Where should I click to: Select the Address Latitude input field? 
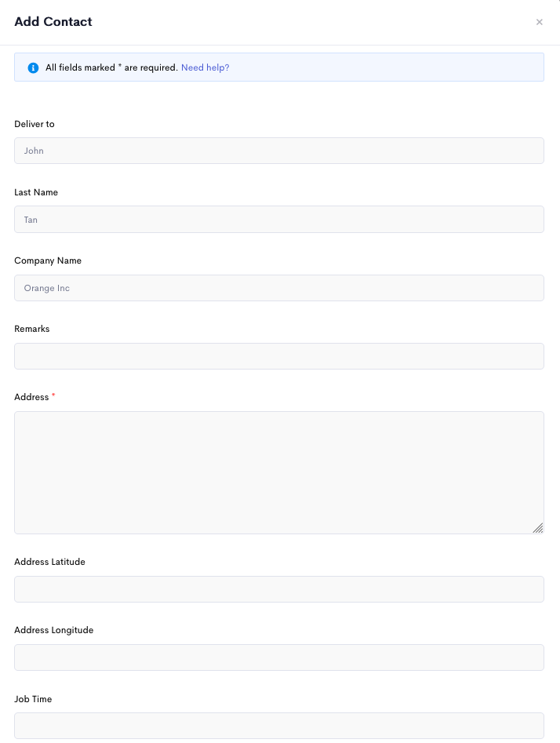pyautogui.click(x=279, y=589)
